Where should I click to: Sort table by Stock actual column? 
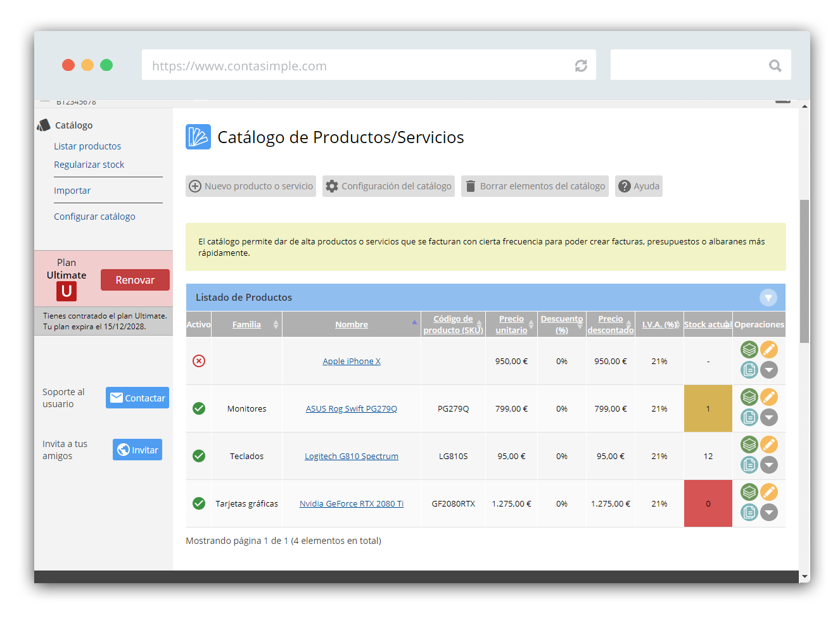708,324
